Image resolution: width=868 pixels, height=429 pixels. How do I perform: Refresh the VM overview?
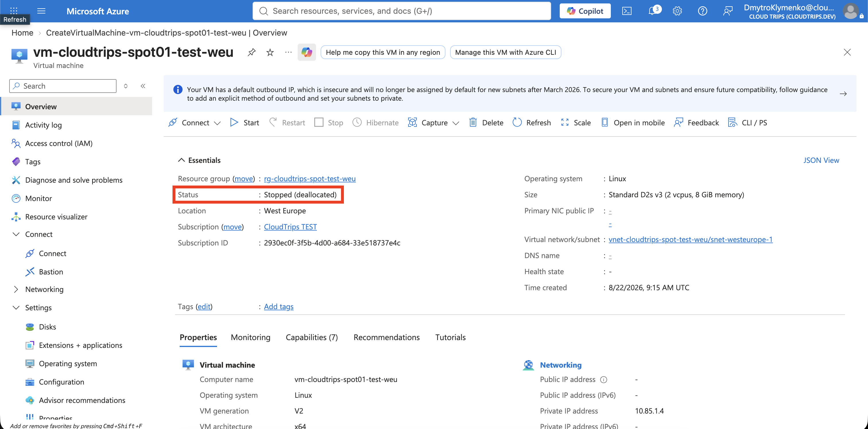532,122
